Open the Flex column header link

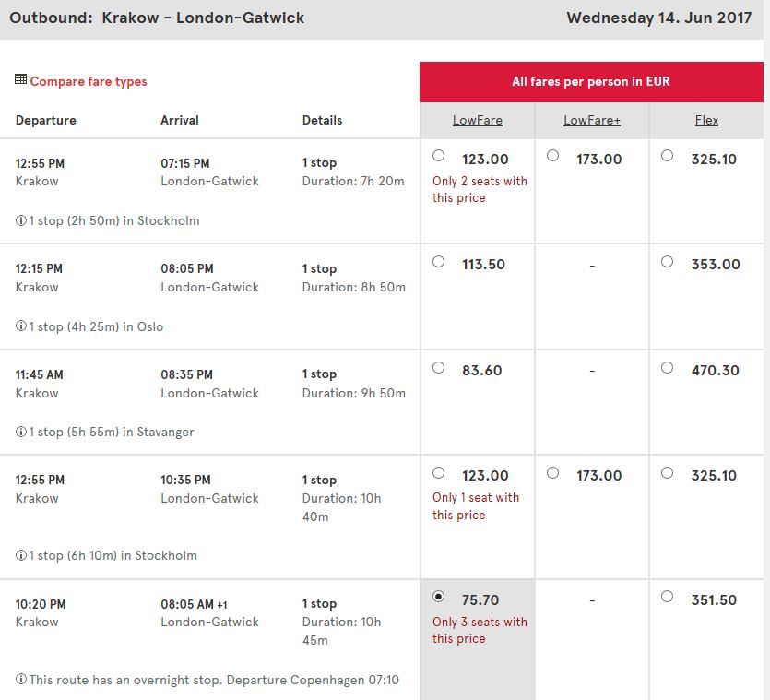706,120
